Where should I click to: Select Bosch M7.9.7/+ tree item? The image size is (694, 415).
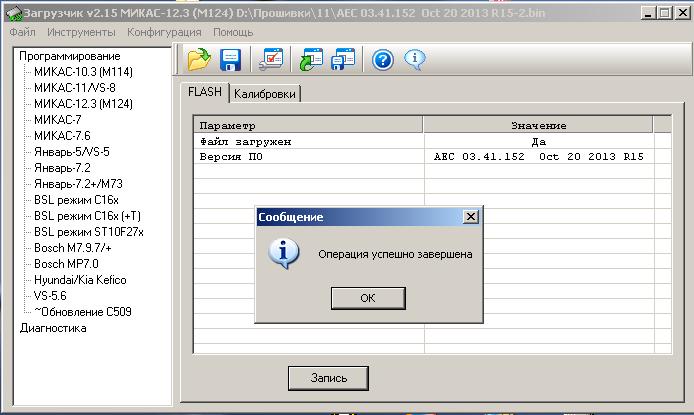tap(73, 248)
